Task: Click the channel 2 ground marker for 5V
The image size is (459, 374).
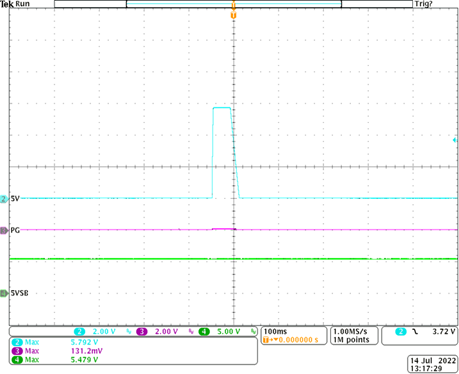Action: (4, 199)
